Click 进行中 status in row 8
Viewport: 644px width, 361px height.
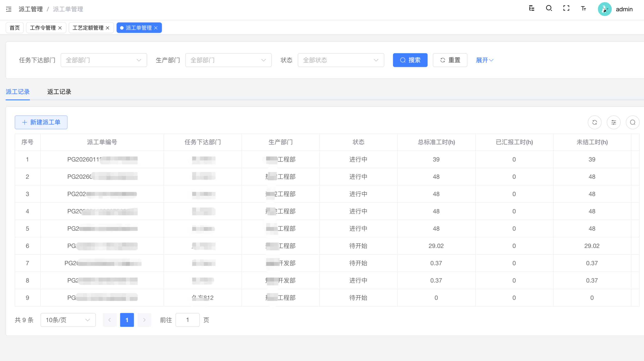click(358, 281)
